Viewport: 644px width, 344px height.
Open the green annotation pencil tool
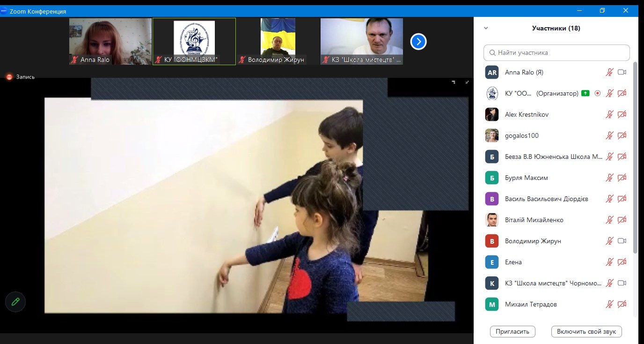click(15, 302)
